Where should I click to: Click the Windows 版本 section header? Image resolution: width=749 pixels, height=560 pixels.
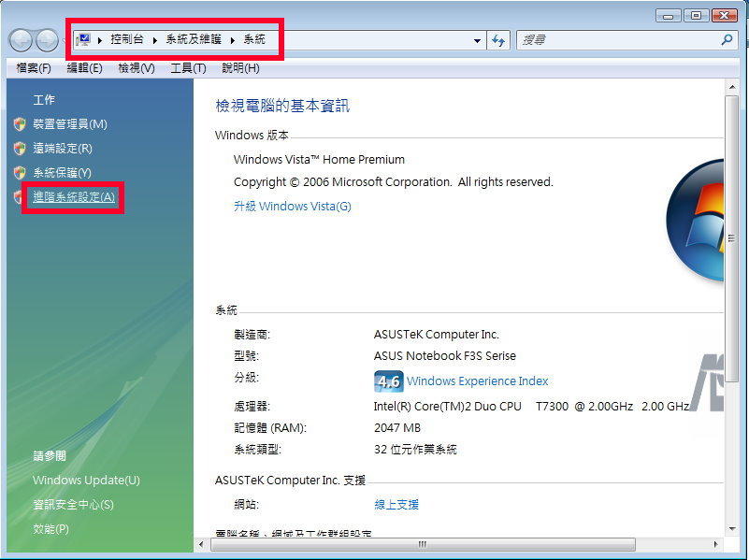[x=252, y=136]
